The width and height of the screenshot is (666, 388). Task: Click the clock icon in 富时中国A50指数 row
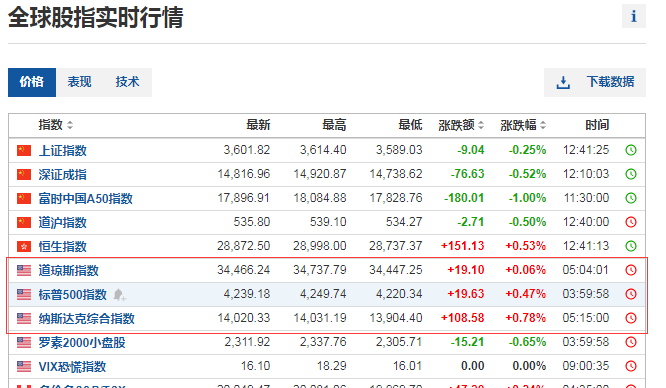click(631, 198)
